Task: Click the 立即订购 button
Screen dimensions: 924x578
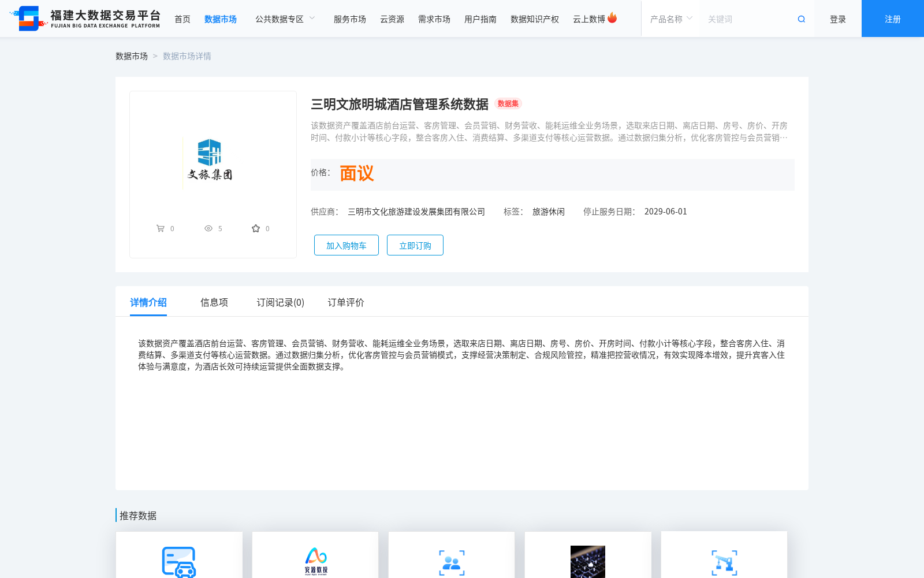Action: click(x=415, y=245)
